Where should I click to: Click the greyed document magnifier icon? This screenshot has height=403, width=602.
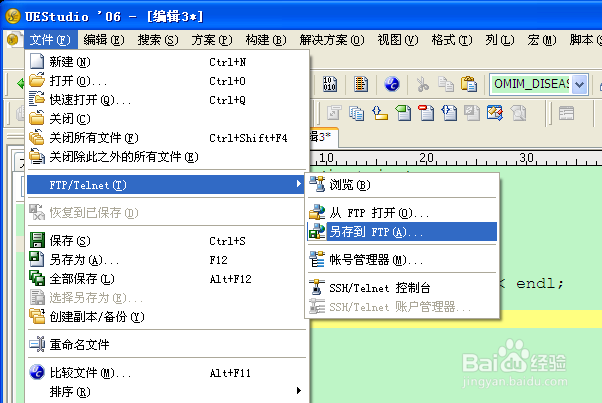tap(518, 113)
